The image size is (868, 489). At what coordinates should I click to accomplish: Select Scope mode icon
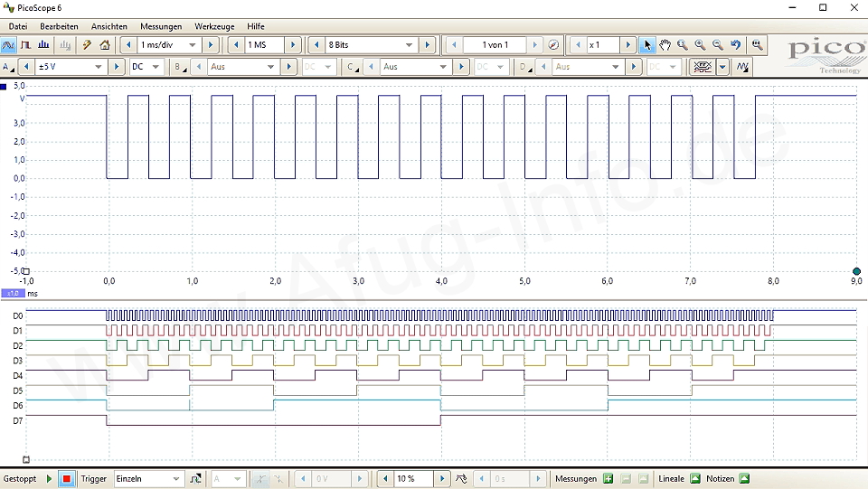8,45
